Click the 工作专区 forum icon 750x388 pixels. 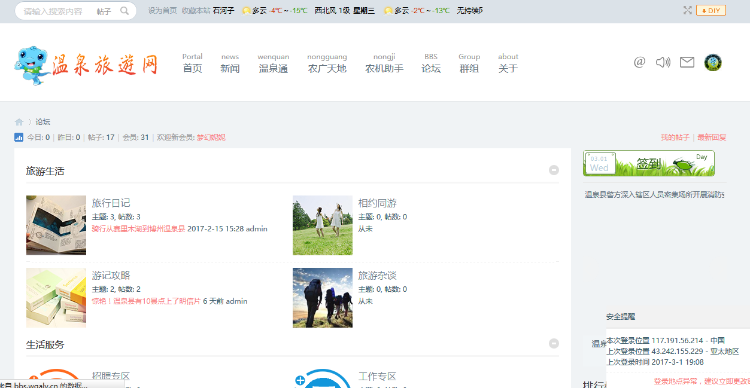pyautogui.click(x=323, y=378)
